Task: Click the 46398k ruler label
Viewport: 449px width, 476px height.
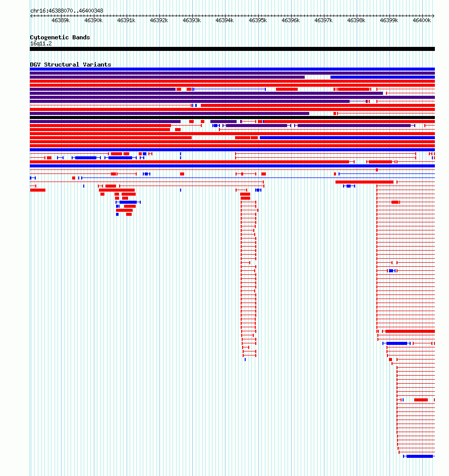Action: click(356, 20)
